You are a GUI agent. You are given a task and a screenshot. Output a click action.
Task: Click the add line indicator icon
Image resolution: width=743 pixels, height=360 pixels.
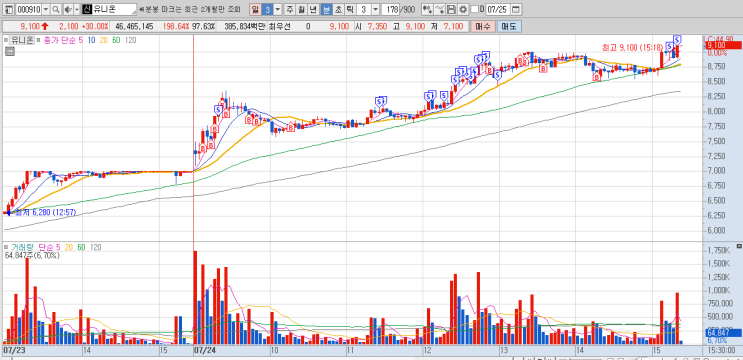point(439,9)
